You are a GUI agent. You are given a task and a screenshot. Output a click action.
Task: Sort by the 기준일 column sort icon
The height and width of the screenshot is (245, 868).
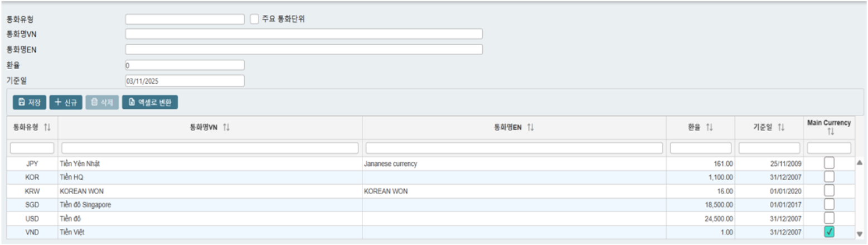781,127
